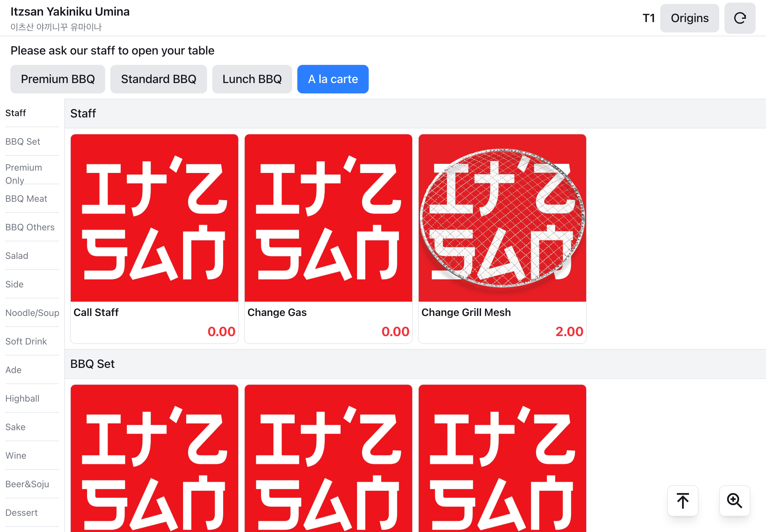Select the A la carte tab

(333, 79)
